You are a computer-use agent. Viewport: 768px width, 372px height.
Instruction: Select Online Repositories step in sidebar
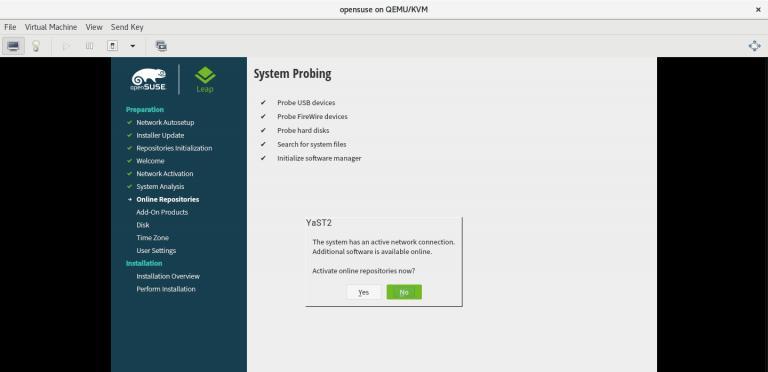168,199
